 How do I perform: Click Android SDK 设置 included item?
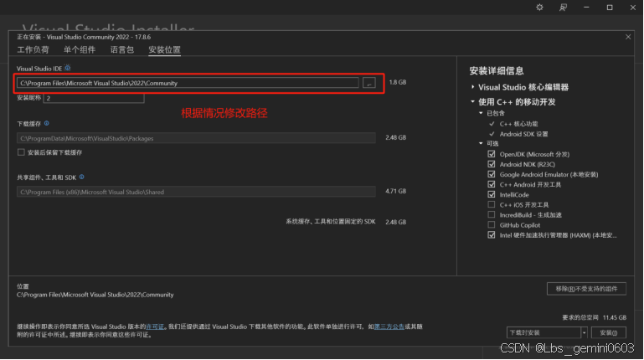coord(523,134)
